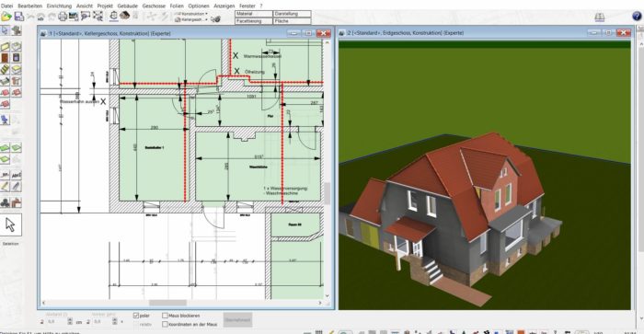Click the save diskette icon
The height and width of the screenshot is (334, 644).
pyautogui.click(x=19, y=16)
